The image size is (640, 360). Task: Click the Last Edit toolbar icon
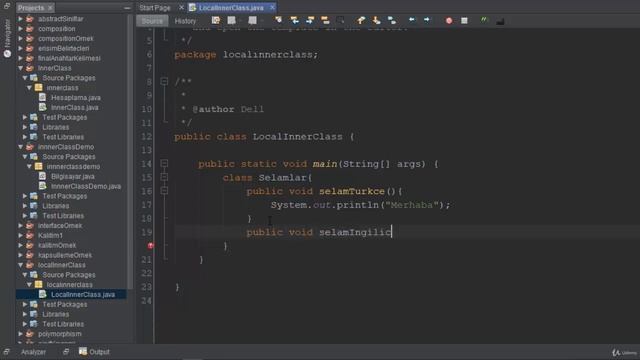coord(216,20)
